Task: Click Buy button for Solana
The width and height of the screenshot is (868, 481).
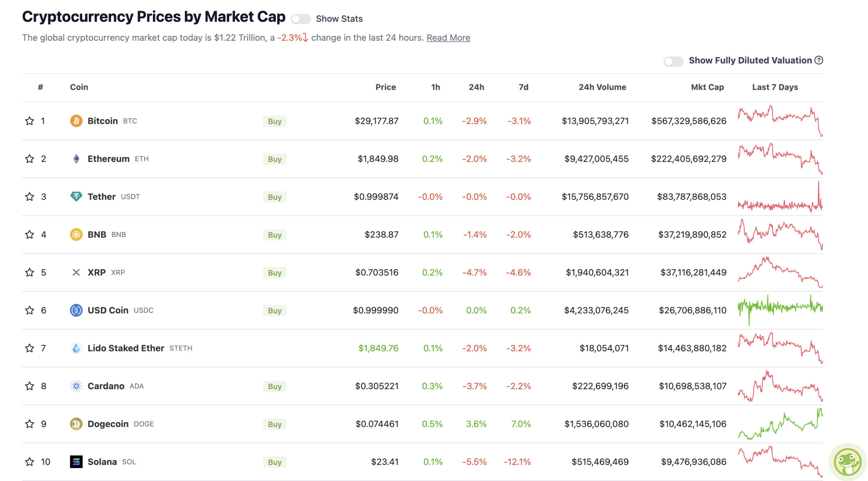Action: pyautogui.click(x=275, y=462)
